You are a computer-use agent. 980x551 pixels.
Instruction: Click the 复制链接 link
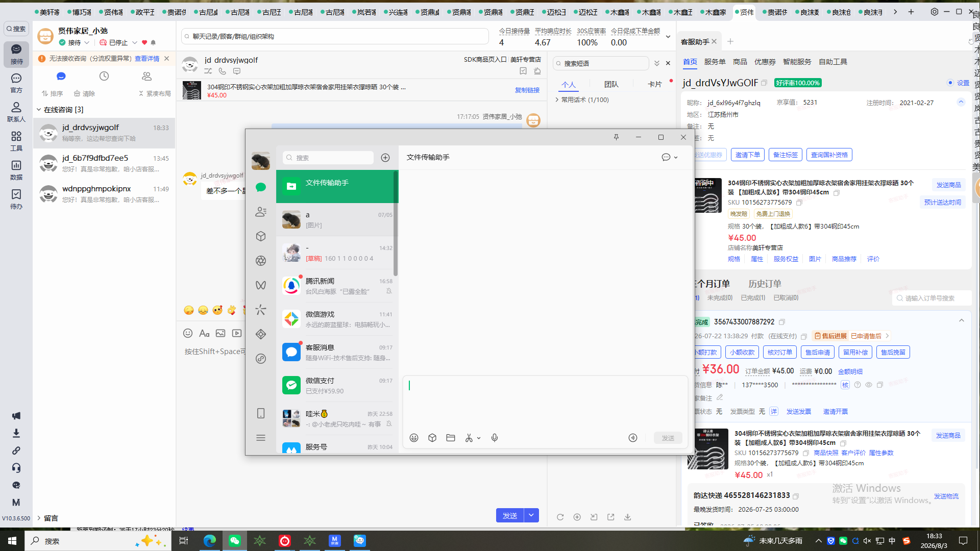[x=527, y=90]
